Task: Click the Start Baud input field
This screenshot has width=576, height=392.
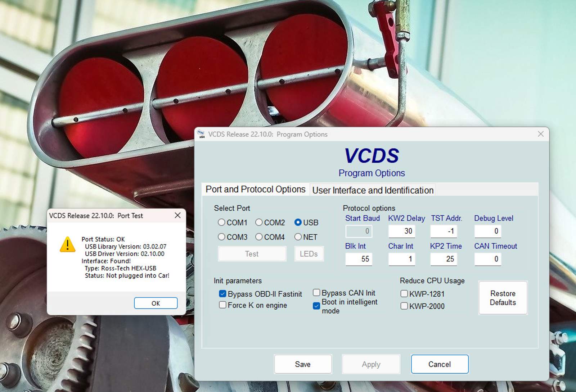Action: click(359, 231)
